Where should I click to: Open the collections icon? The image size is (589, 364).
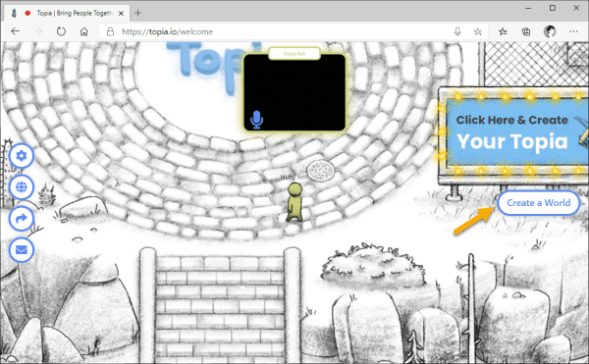526,32
